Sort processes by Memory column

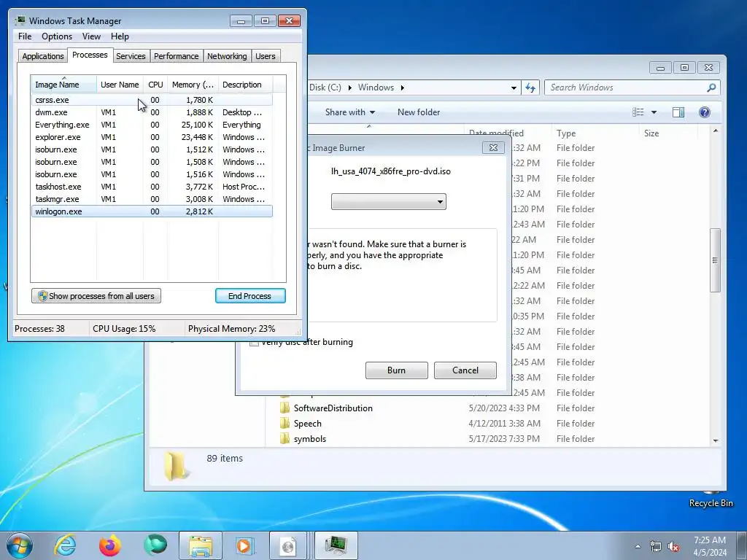coord(193,85)
